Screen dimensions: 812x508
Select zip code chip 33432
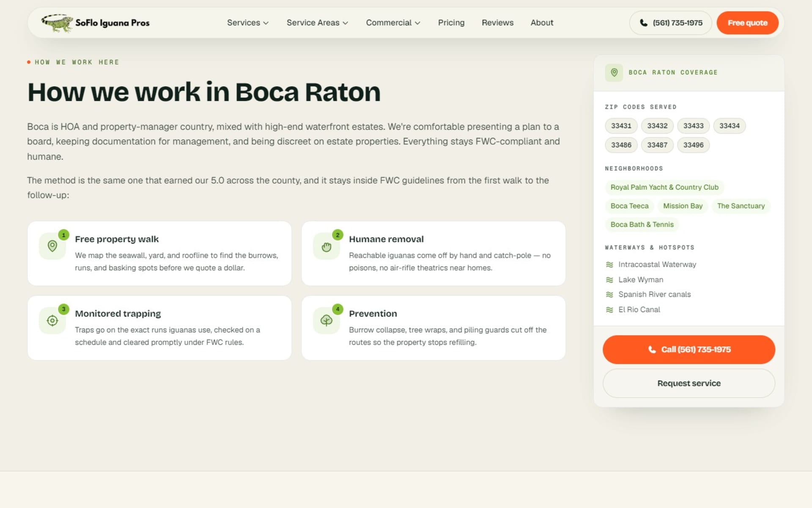(x=657, y=126)
